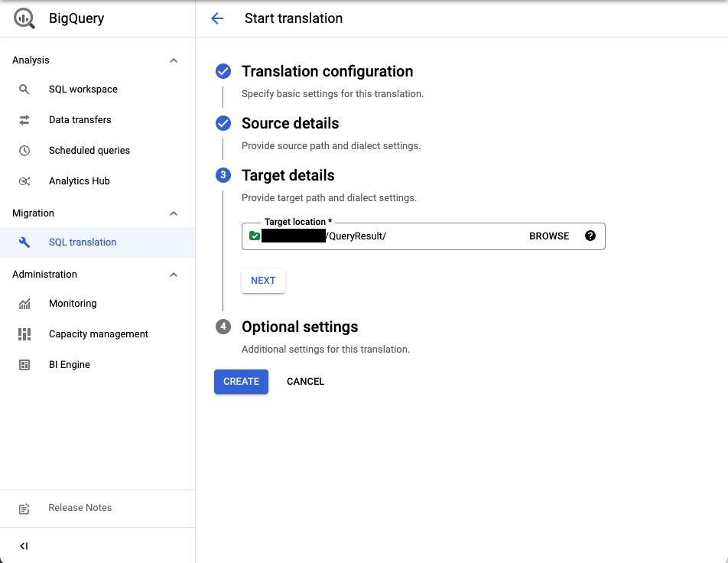Collapse the navigation panel with bottom arrow
728x563 pixels.
(x=24, y=545)
